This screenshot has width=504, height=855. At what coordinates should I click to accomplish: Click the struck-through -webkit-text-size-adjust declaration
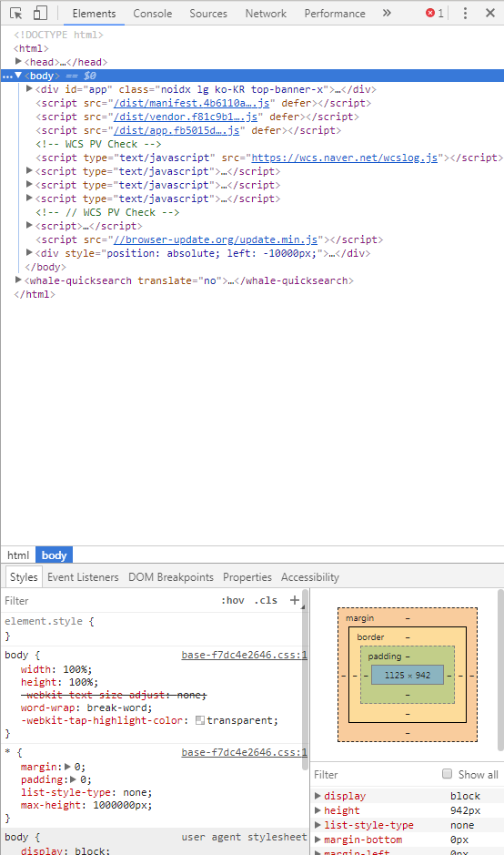114,695
